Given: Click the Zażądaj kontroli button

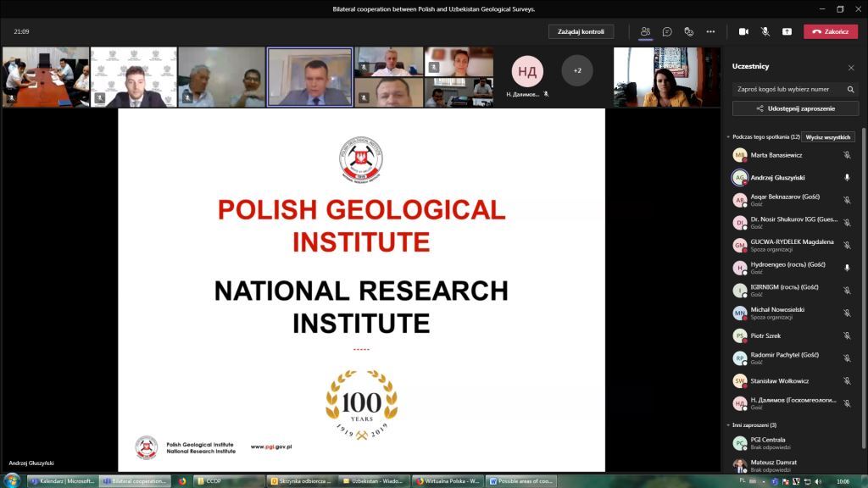Looking at the screenshot, I should [x=581, y=31].
